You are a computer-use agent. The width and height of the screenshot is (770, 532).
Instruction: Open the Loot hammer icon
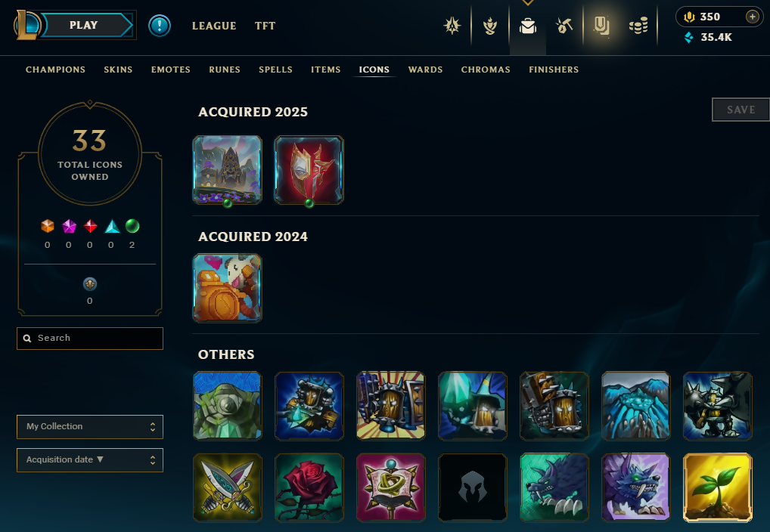pyautogui.click(x=564, y=26)
